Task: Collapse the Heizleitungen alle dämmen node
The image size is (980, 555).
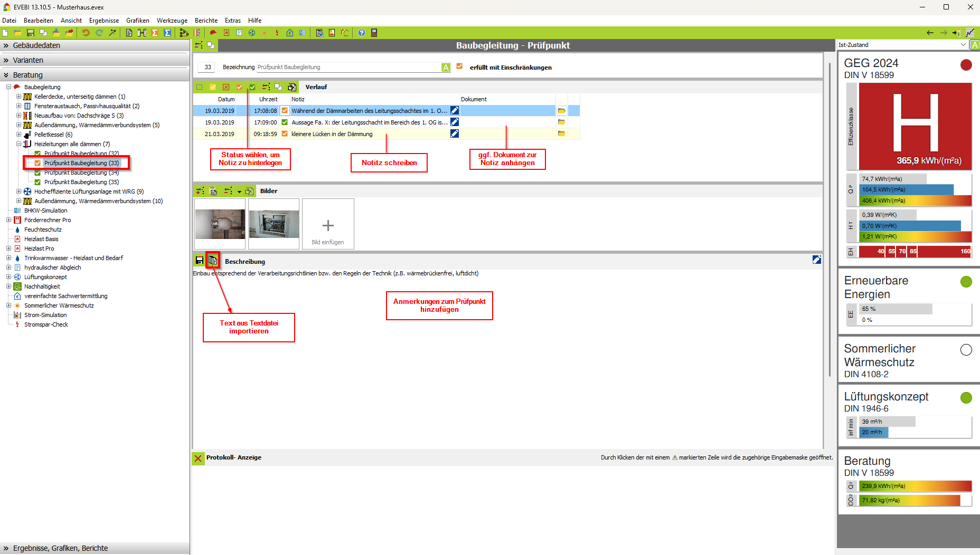Action: 18,144
